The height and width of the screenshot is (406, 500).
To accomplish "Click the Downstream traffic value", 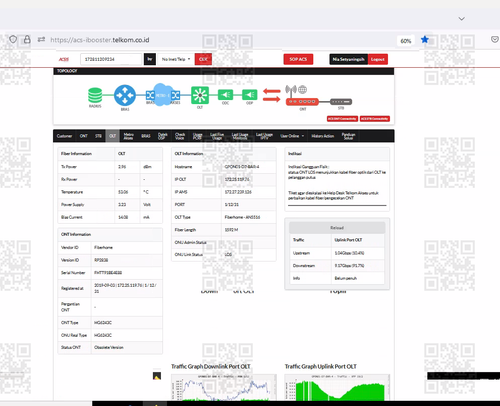I will coord(349,266).
